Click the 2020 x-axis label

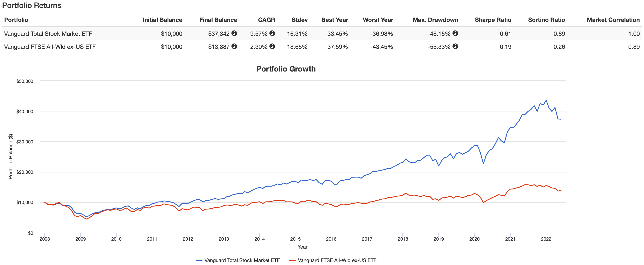pyautogui.click(x=474, y=239)
